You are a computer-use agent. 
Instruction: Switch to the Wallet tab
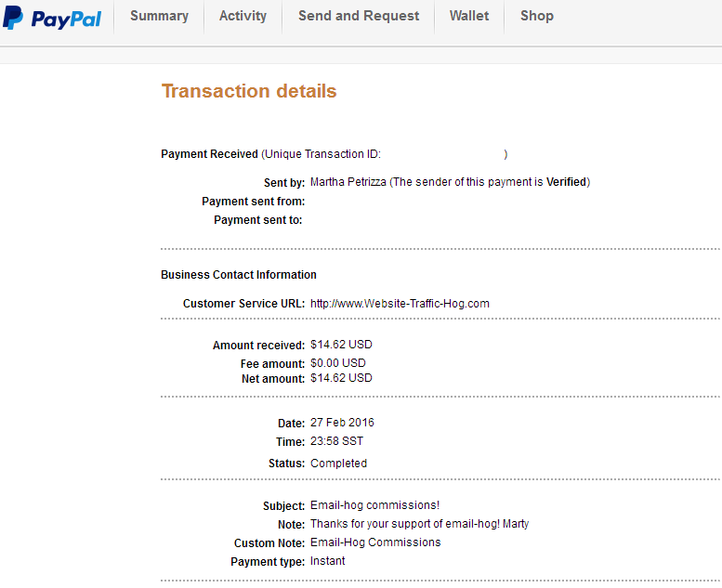coord(469,16)
